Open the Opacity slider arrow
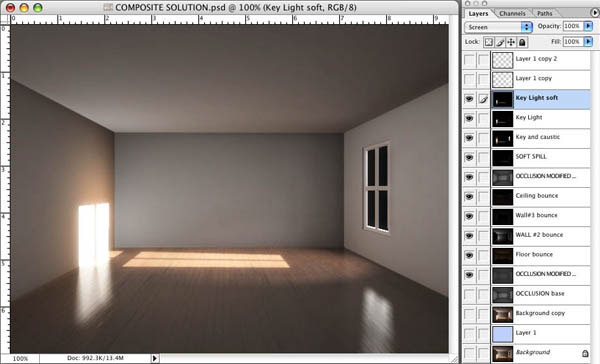This screenshot has height=364, width=600. point(588,26)
